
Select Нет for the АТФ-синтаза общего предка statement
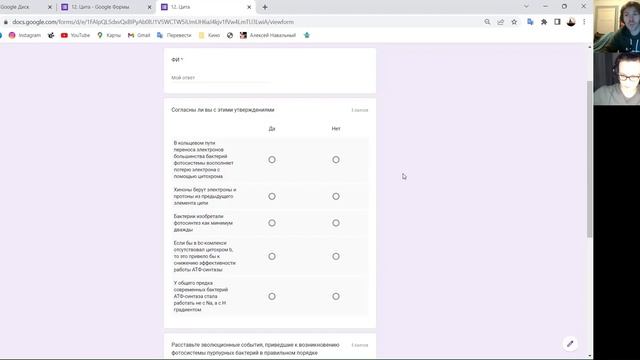click(336, 296)
